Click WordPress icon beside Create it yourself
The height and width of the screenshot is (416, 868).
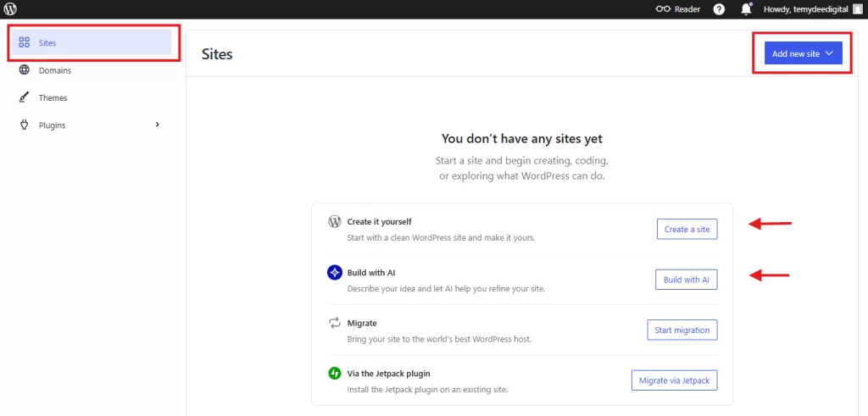coord(334,222)
